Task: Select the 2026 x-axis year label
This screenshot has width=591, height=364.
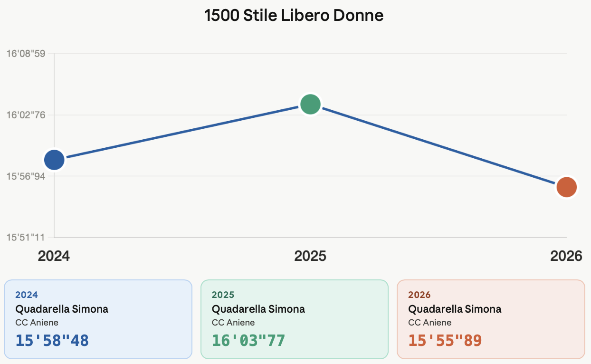Action: pos(566,256)
